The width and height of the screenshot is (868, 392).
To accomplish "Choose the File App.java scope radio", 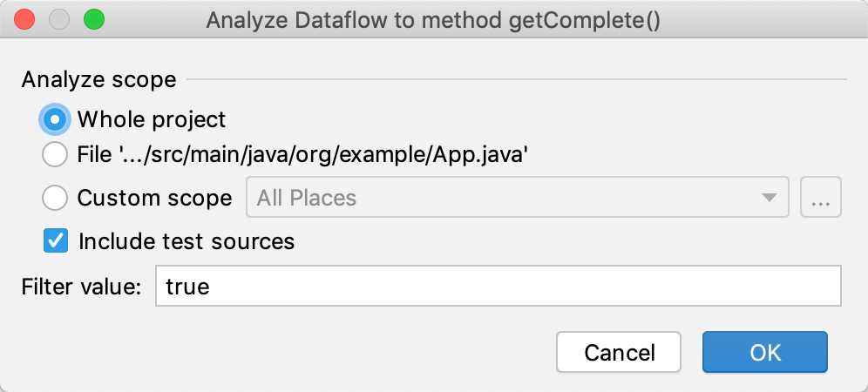I will [x=55, y=155].
